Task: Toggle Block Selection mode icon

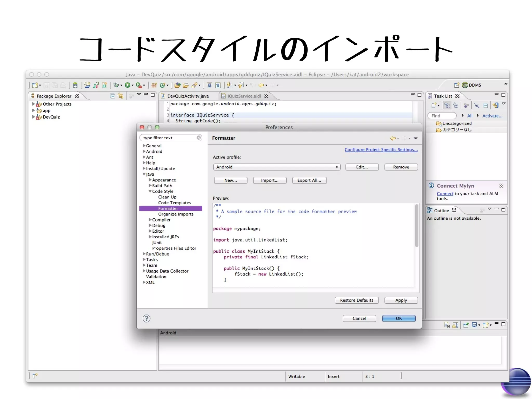Action: (x=209, y=85)
